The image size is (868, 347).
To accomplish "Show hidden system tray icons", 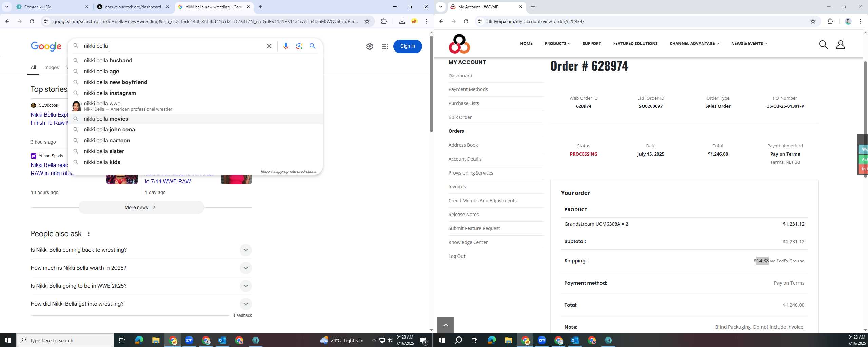I will (374, 340).
